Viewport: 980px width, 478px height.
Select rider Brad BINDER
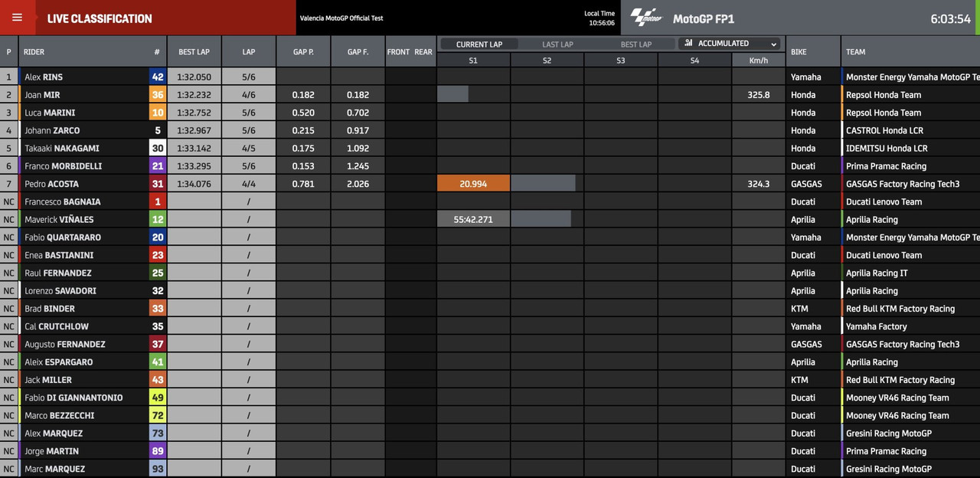pos(50,309)
